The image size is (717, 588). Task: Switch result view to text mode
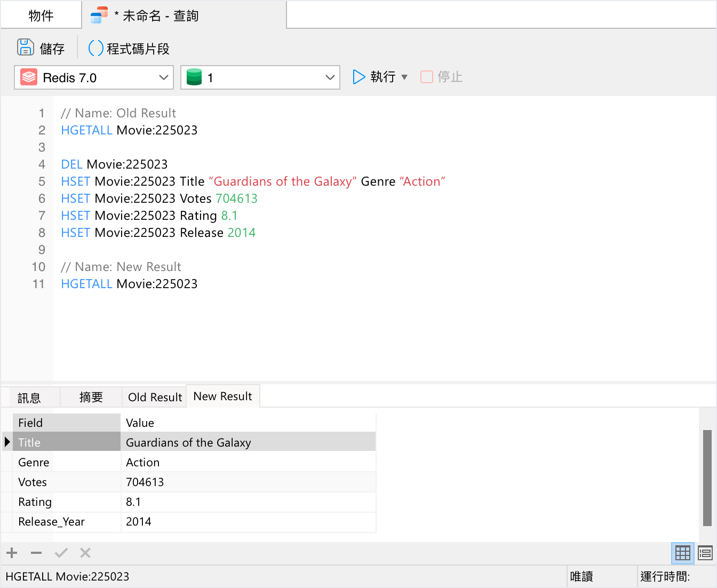(x=705, y=553)
